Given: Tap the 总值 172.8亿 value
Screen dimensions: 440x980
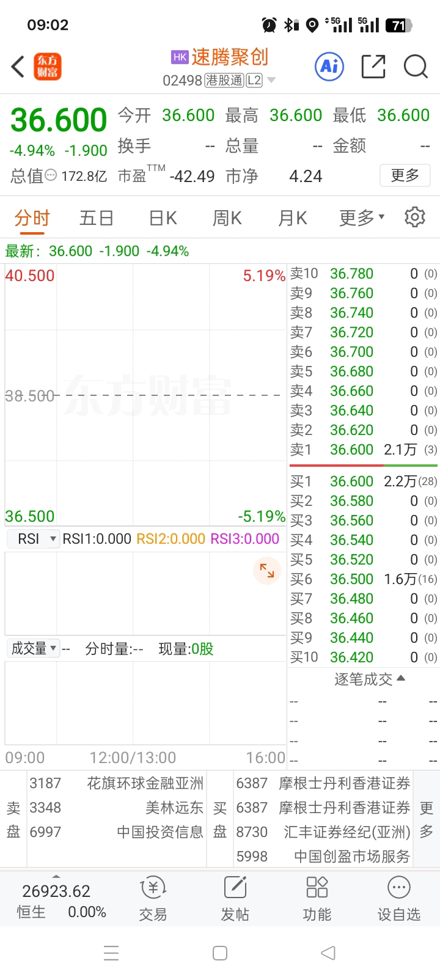Looking at the screenshot, I should 84,177.
